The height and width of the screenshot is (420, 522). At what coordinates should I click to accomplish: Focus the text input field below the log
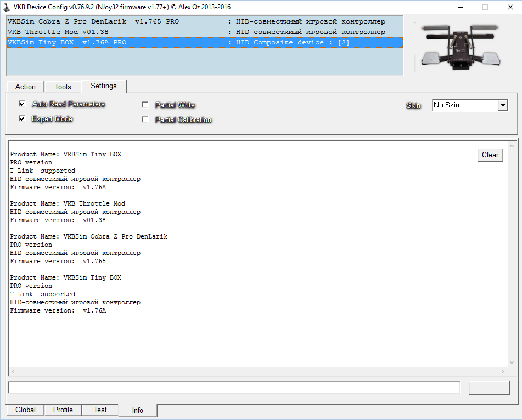(x=234, y=388)
